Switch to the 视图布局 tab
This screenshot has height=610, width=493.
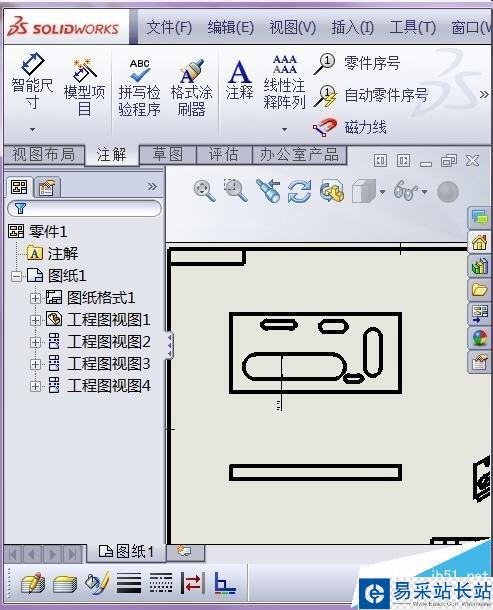click(x=44, y=155)
